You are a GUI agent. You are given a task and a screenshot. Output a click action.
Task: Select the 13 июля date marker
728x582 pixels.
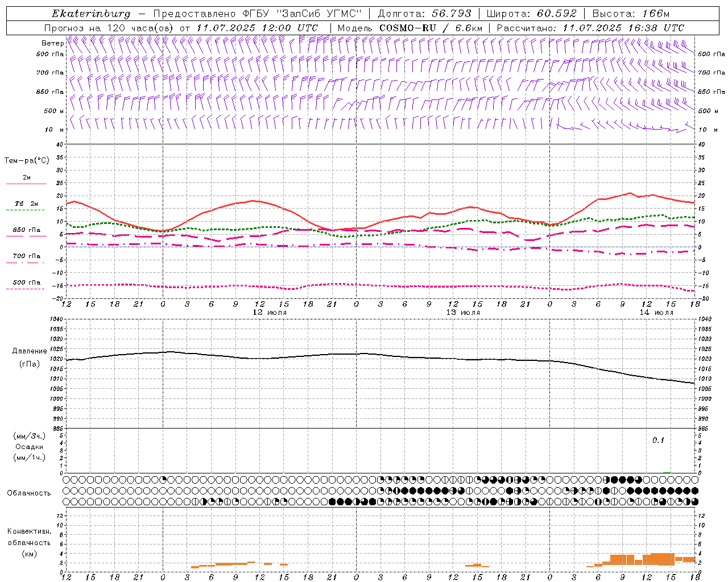click(x=463, y=313)
